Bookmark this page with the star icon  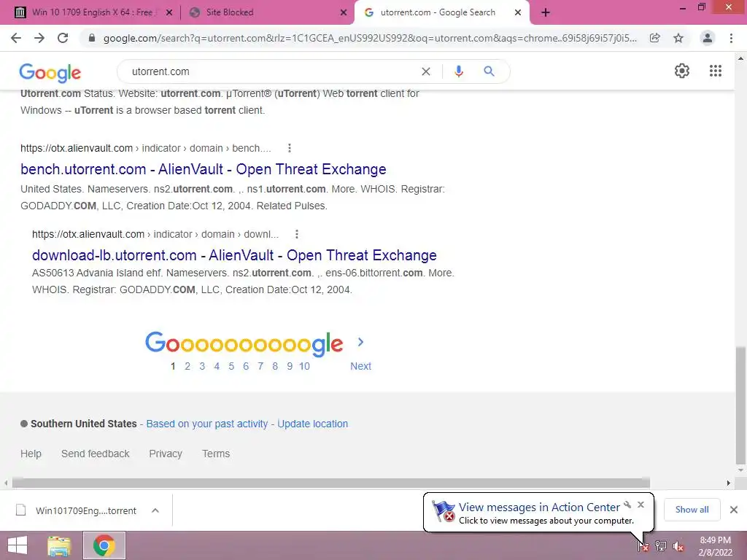pos(678,38)
